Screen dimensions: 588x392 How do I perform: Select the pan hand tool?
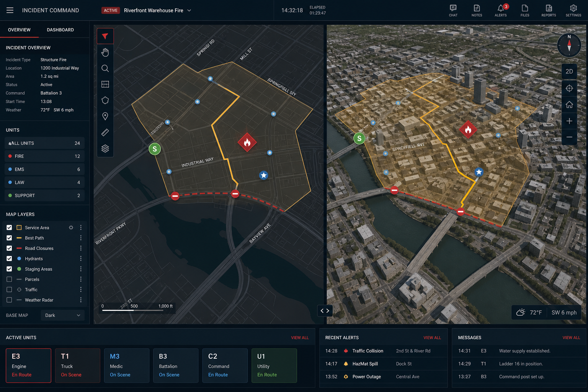[x=105, y=52]
